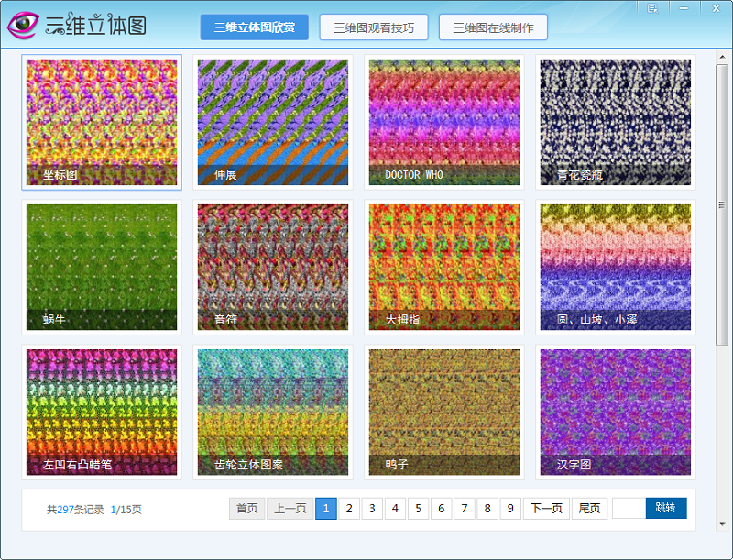The height and width of the screenshot is (560, 733).
Task: Click the page number input box
Action: click(628, 508)
